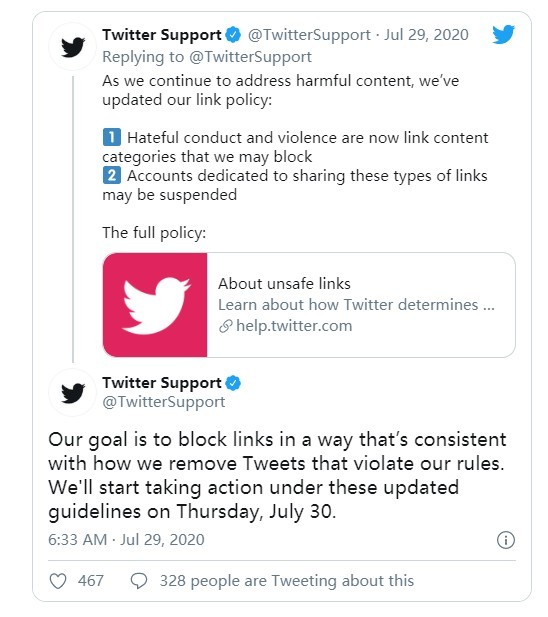Open the tweet info circle icon

click(x=506, y=540)
